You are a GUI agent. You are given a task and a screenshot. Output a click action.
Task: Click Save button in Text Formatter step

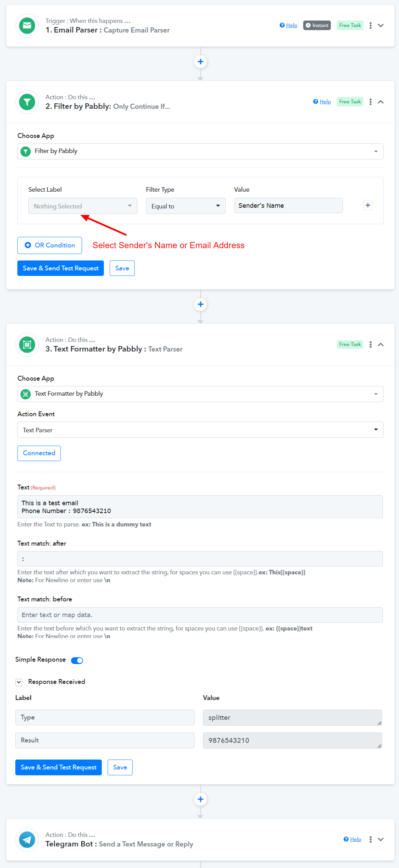pyautogui.click(x=120, y=767)
